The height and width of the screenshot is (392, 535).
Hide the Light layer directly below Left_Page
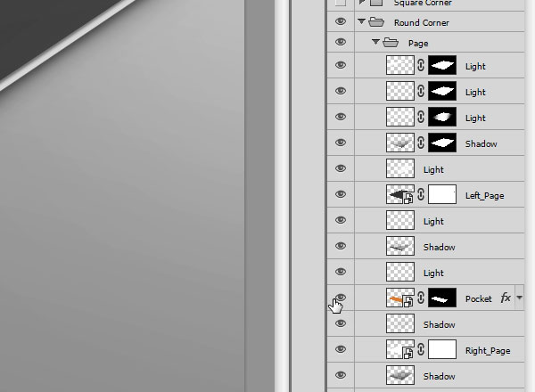(341, 220)
